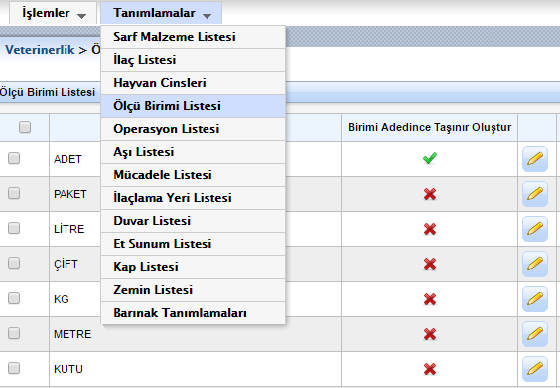Click green checkmark in ADET row

[x=430, y=158]
